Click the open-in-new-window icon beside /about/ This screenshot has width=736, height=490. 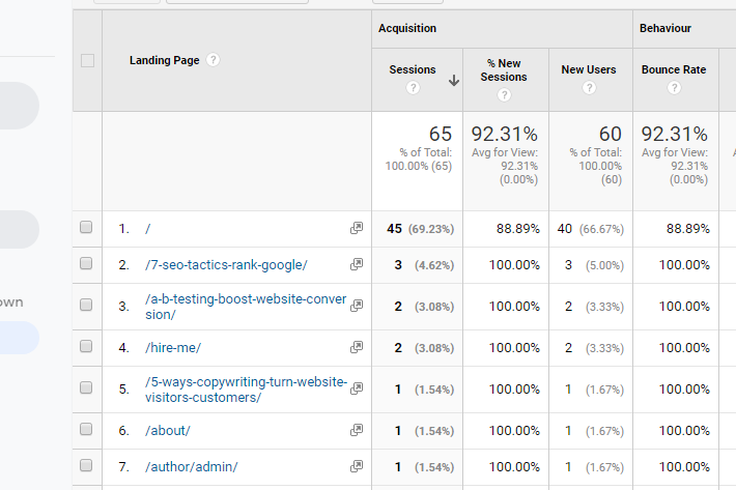356,430
